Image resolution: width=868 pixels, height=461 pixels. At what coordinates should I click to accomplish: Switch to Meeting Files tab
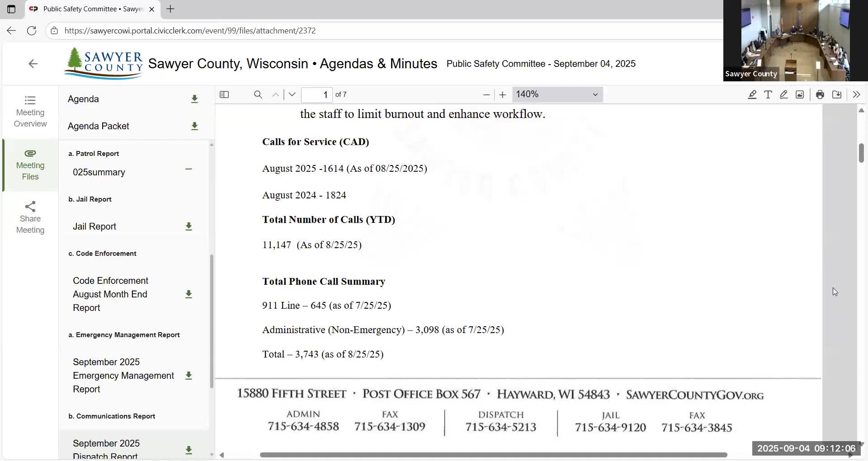pyautogui.click(x=30, y=165)
